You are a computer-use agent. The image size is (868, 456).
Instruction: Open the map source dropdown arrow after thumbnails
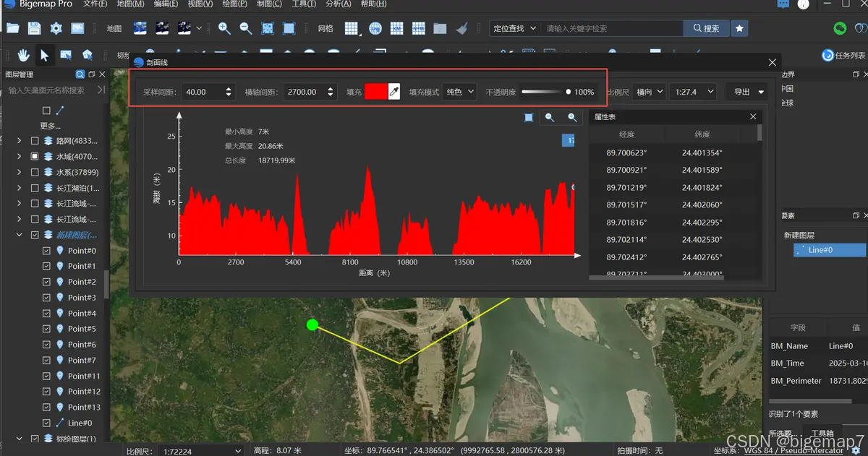click(x=199, y=28)
